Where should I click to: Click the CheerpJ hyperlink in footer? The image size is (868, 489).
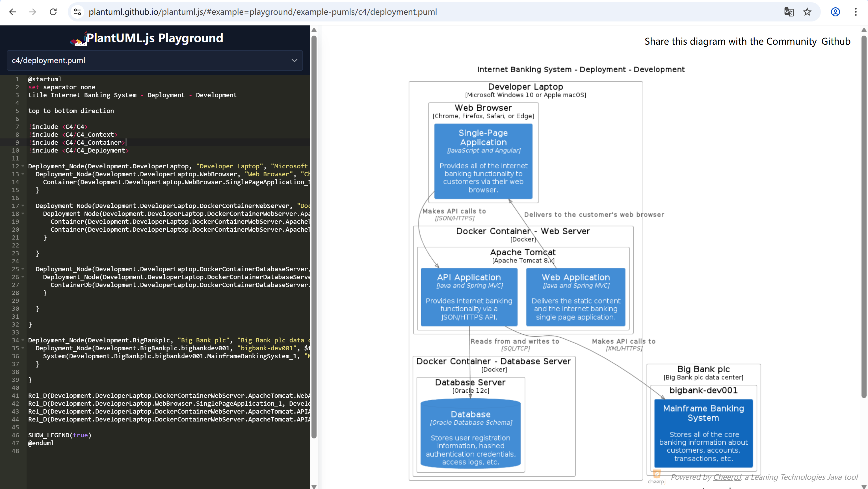tap(727, 477)
